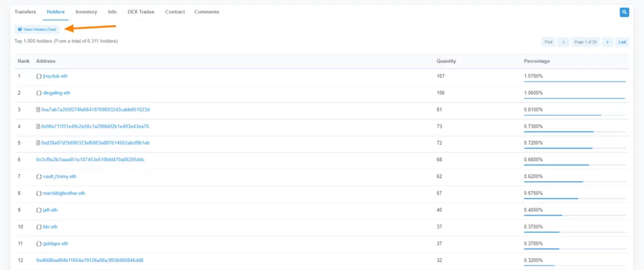Open the Contract tab
The width and height of the screenshot is (644, 270).
coord(175,12)
